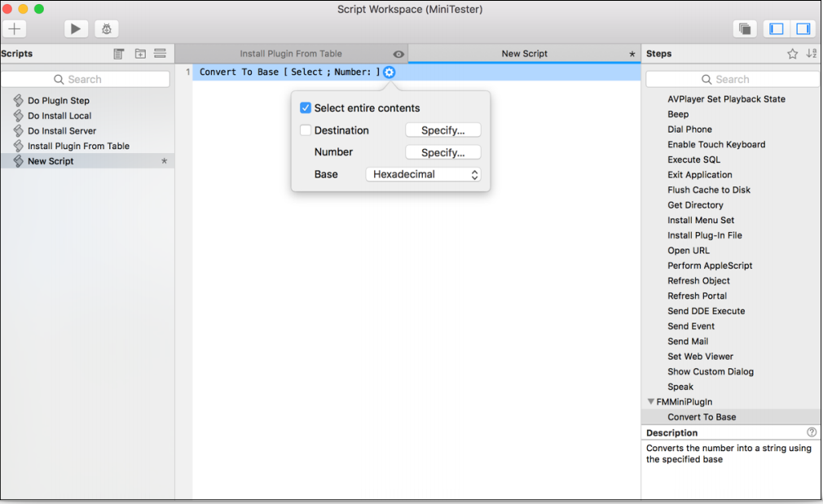Collapse the FMMiniPlugIn steps group

click(651, 401)
